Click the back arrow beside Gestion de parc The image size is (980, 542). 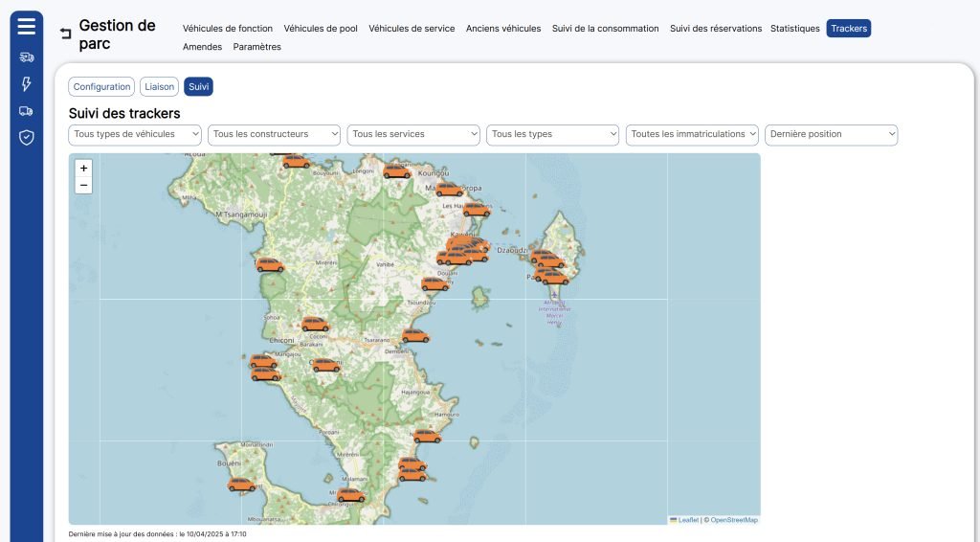point(66,34)
